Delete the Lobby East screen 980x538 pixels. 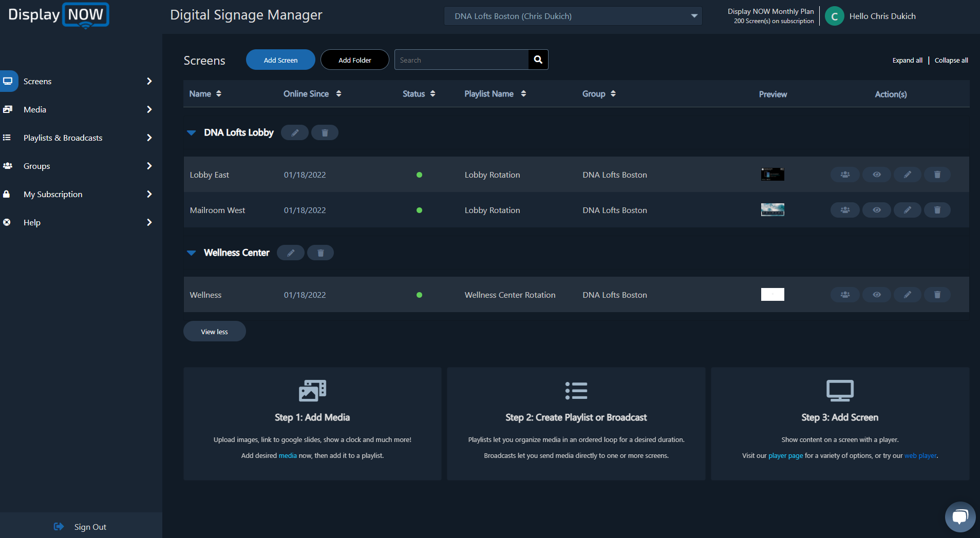tap(937, 175)
